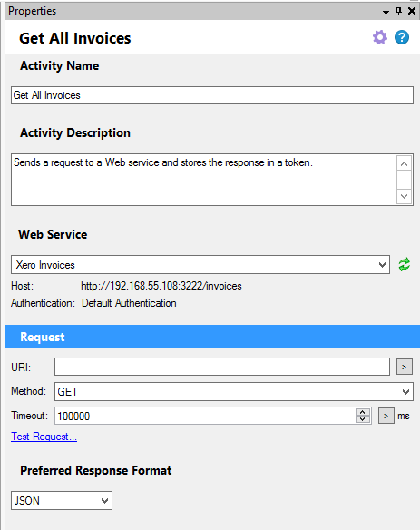Open token picker for Timeout field

pyautogui.click(x=386, y=416)
